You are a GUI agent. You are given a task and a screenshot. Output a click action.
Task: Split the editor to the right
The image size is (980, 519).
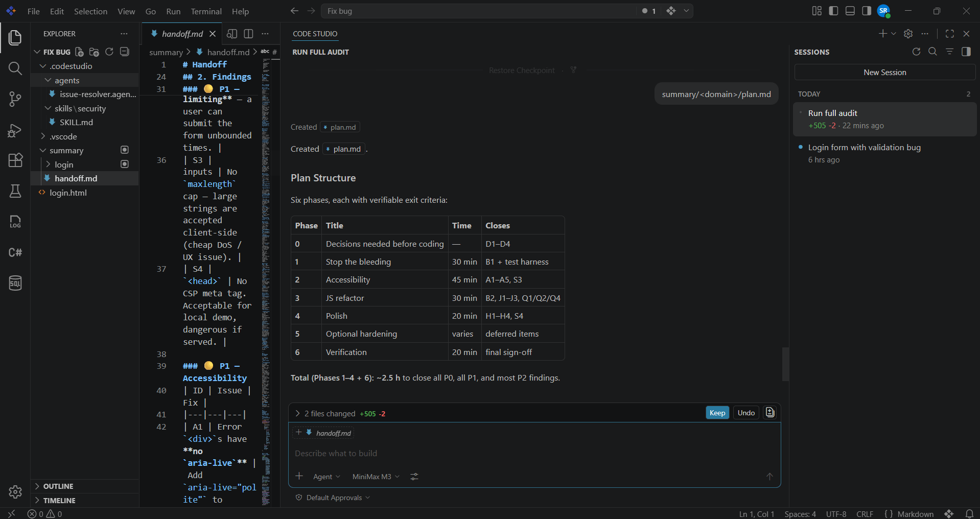(248, 34)
